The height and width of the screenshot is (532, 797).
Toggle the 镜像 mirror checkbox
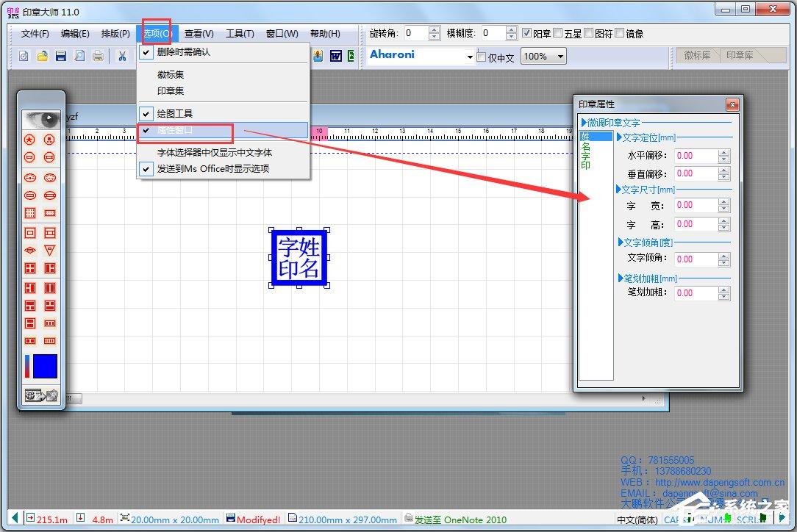(x=620, y=33)
